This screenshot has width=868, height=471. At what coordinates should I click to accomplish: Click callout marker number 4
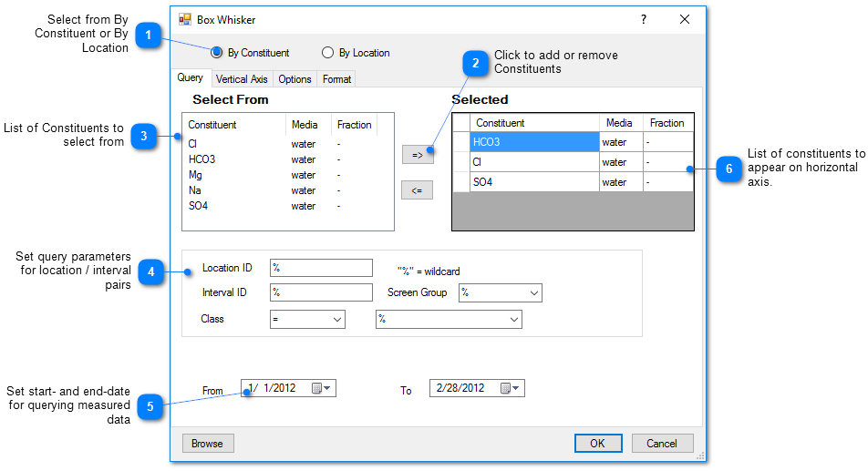pyautogui.click(x=150, y=271)
